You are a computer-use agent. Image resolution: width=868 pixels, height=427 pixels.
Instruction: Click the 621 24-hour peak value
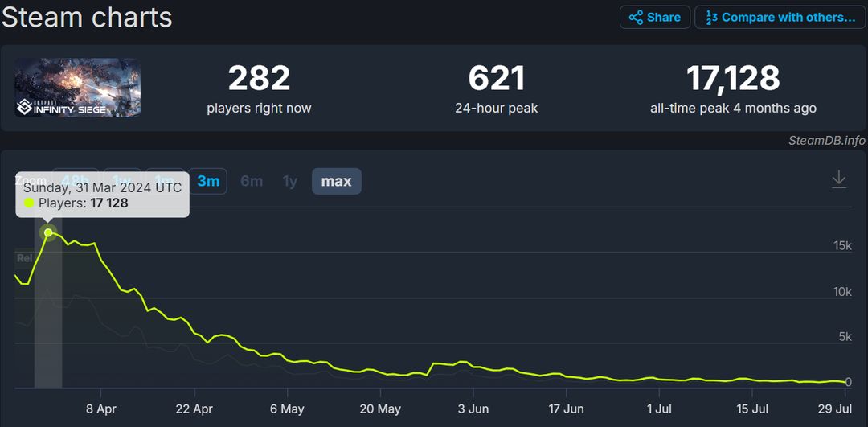[x=496, y=79]
